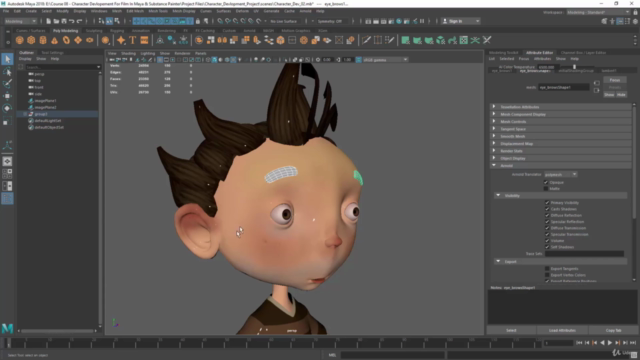Click the polygon Type 'T' shelf icon
The height and width of the screenshot is (360, 640).
coord(132,40)
